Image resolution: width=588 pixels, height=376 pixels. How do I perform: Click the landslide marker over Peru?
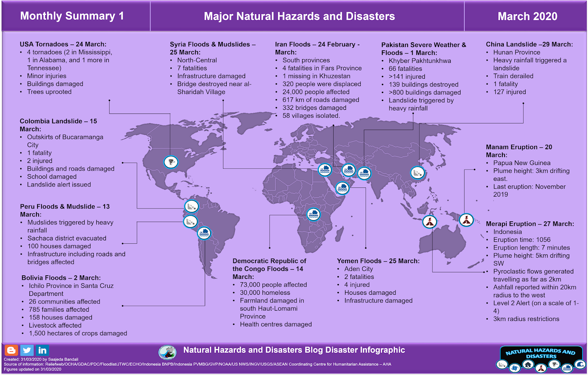click(x=191, y=221)
